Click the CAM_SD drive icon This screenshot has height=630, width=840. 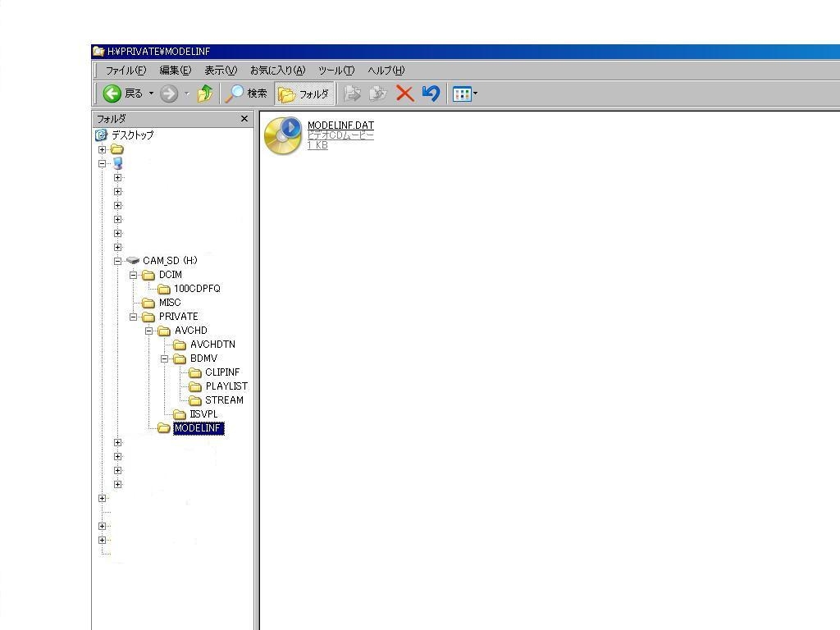pos(132,261)
